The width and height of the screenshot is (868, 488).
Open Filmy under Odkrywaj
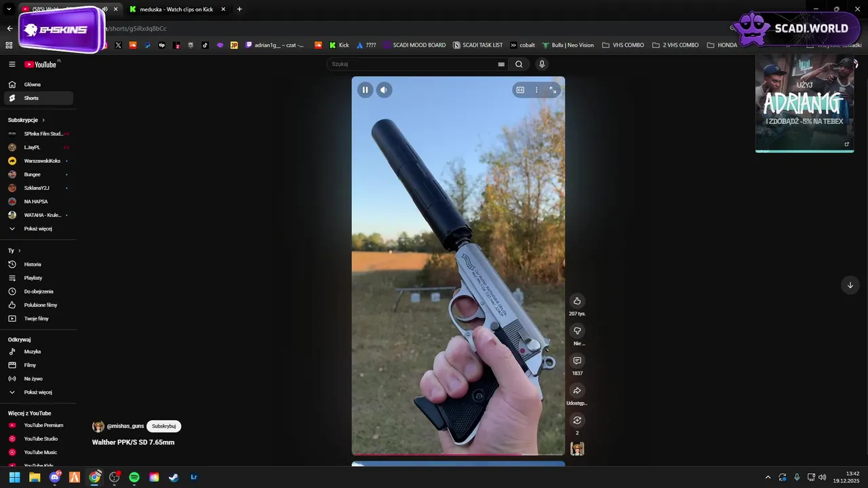tap(39, 365)
